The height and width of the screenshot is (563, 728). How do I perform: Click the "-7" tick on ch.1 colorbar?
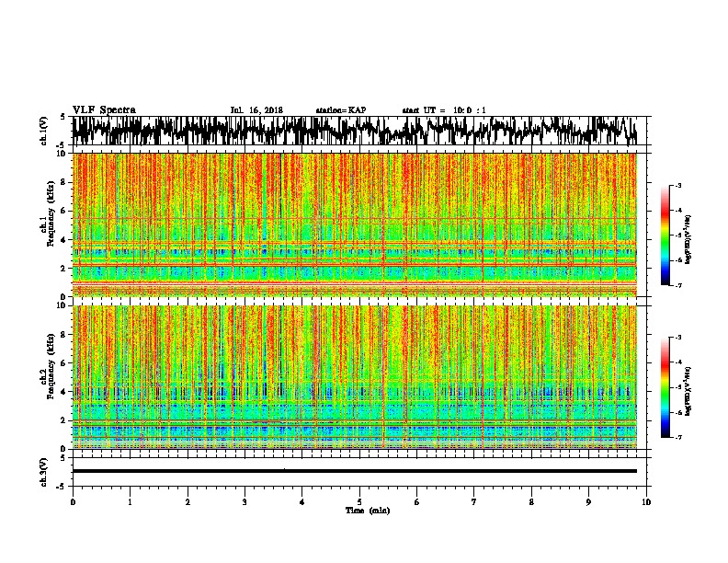pyautogui.click(x=678, y=285)
